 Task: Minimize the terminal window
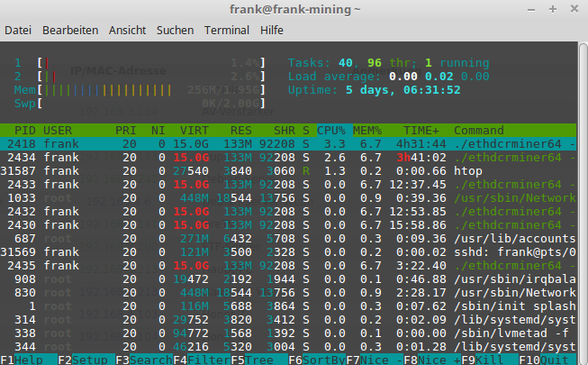531,9
